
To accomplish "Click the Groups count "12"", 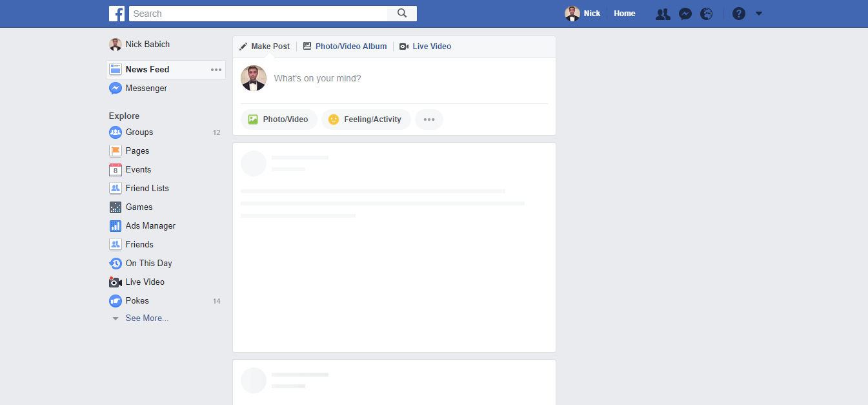I will point(217,132).
